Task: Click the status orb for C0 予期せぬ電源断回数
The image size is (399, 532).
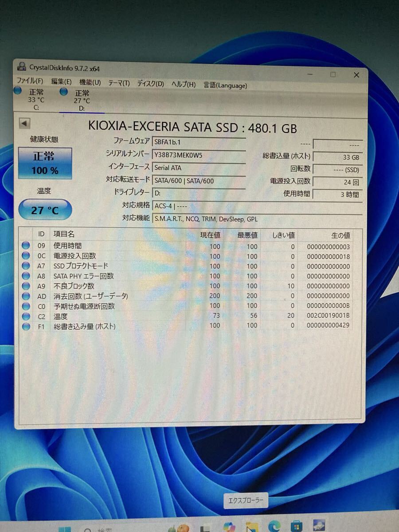Action: [x=26, y=306]
